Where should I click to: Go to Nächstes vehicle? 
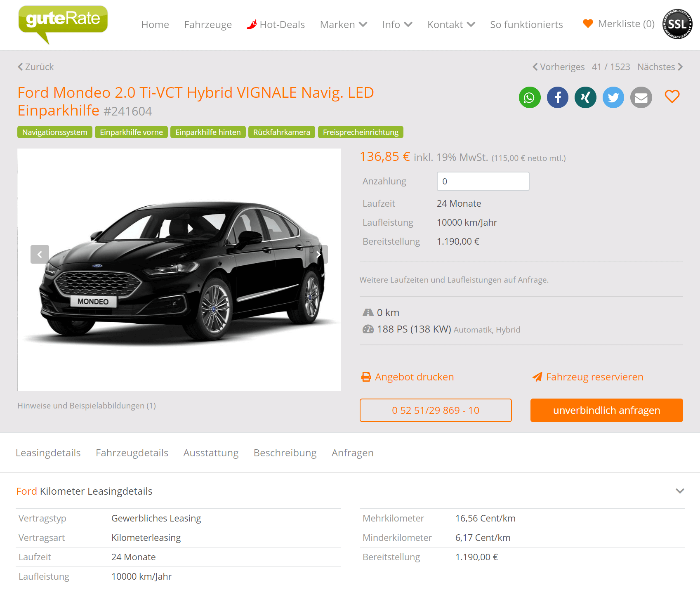coord(660,67)
